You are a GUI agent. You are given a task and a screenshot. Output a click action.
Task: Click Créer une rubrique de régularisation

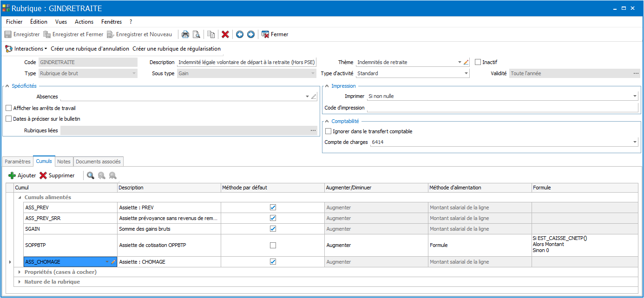177,49
